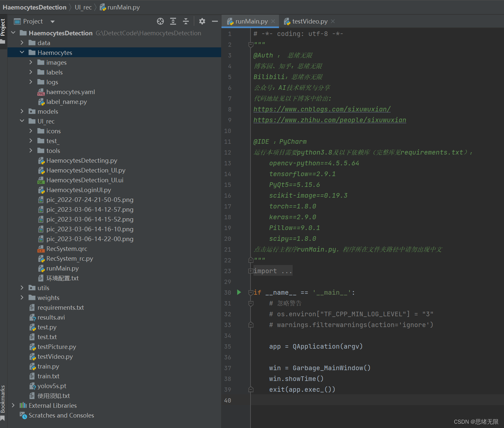Click HaemocytesDetection breadcrumb

click(x=35, y=7)
